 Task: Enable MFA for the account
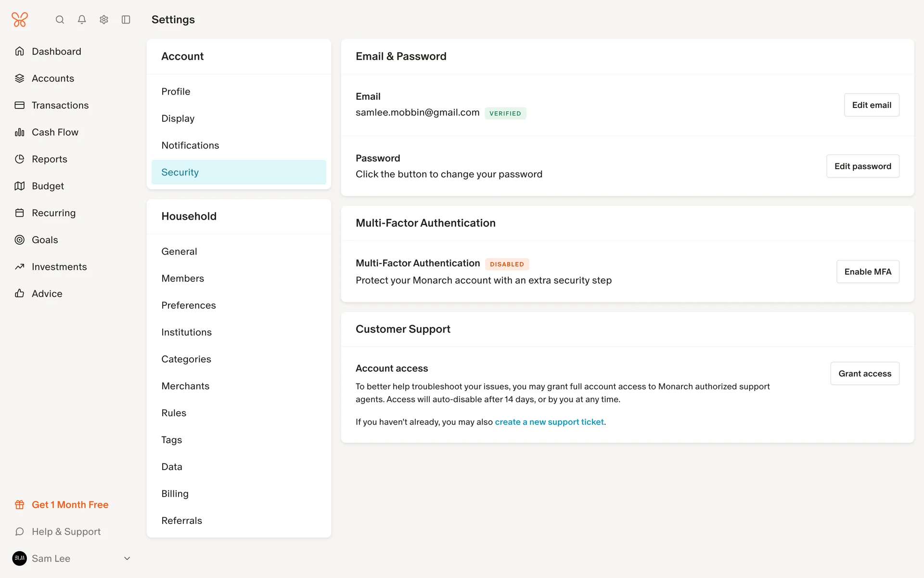pyautogui.click(x=867, y=272)
